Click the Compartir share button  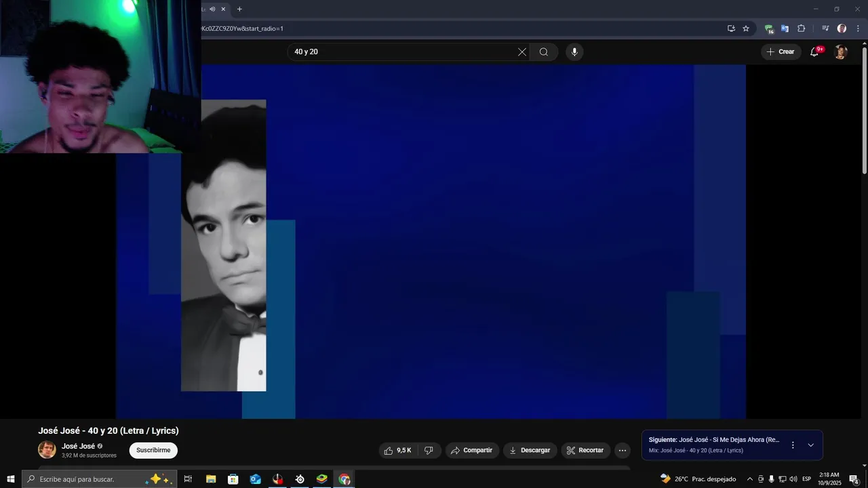[x=472, y=450]
